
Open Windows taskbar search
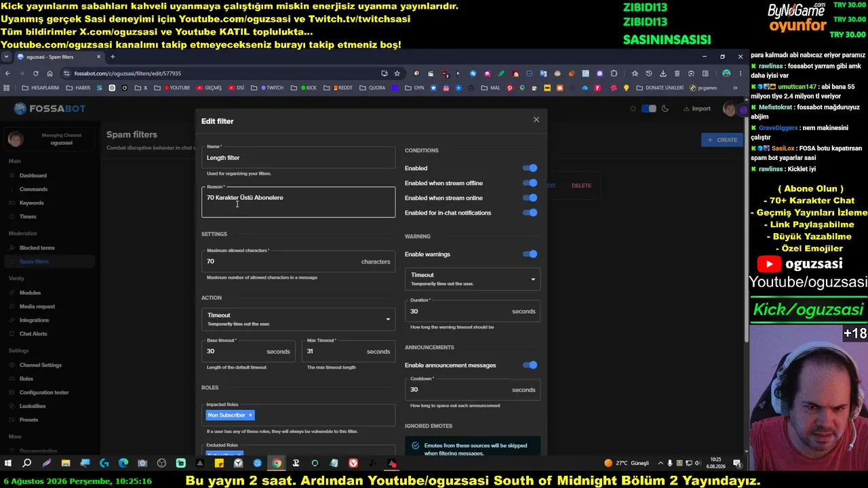[x=27, y=463]
